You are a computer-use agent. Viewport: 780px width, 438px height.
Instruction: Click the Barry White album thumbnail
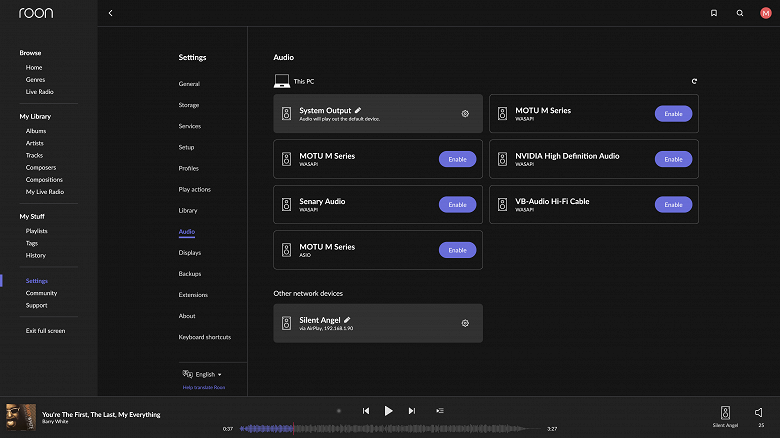click(x=20, y=417)
